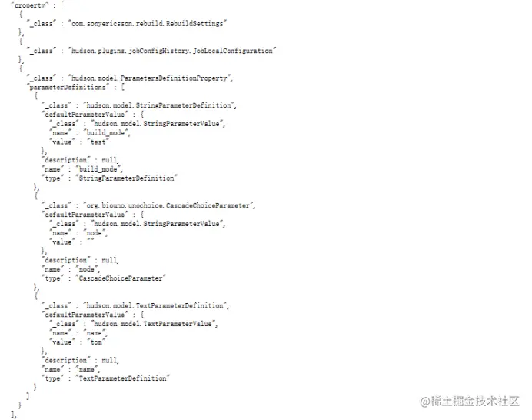Click the type "StringParameterDefinition" value

[127, 178]
